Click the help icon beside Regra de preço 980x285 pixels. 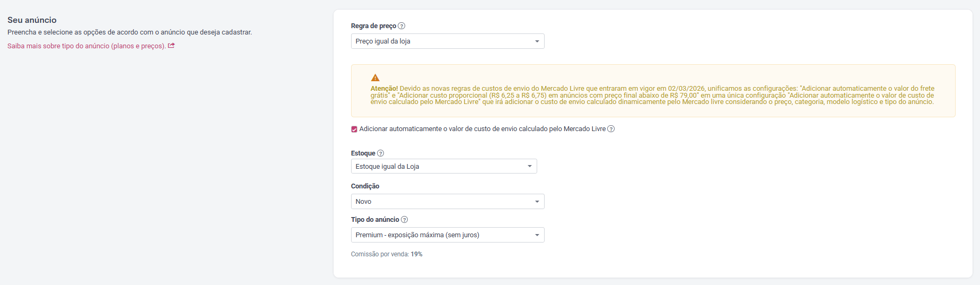(401, 26)
